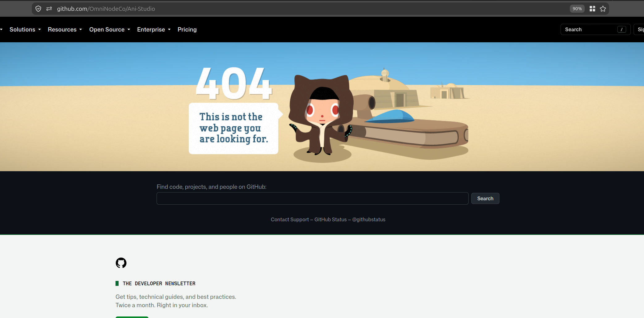Open the Contact Support link

pyautogui.click(x=290, y=219)
